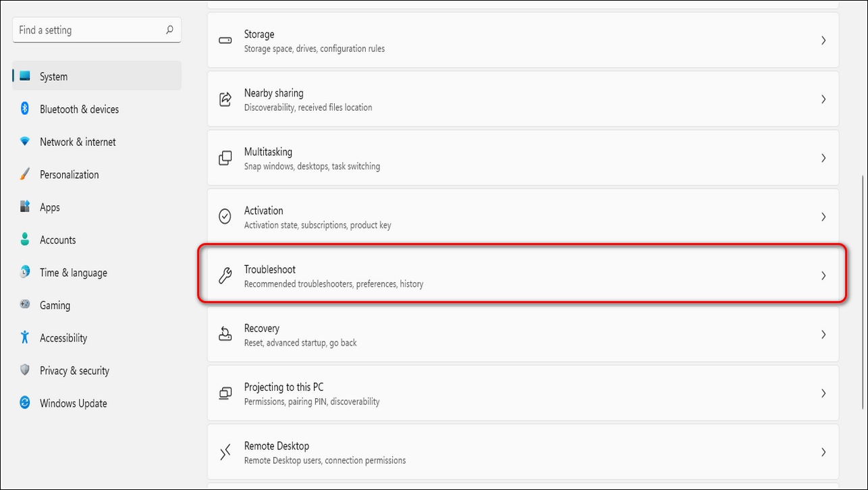Expand Storage settings chevron
This screenshot has width=868, height=490.
coord(823,40)
